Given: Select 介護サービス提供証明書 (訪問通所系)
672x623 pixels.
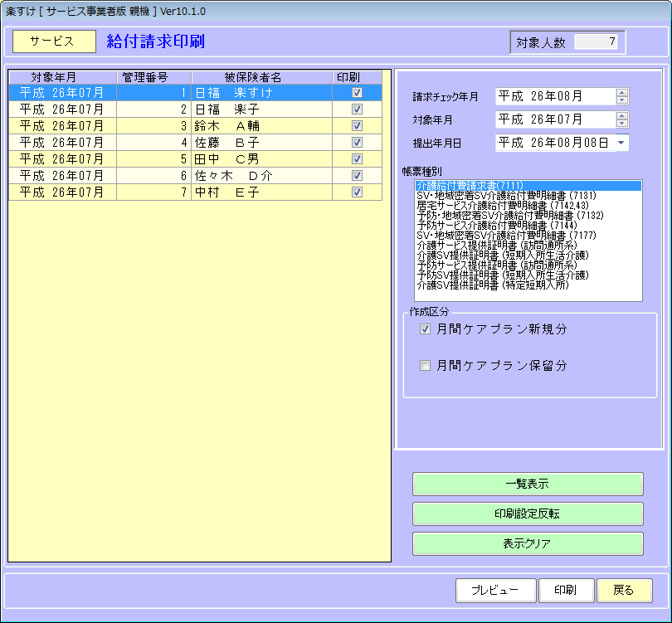Looking at the screenshot, I should [x=528, y=246].
